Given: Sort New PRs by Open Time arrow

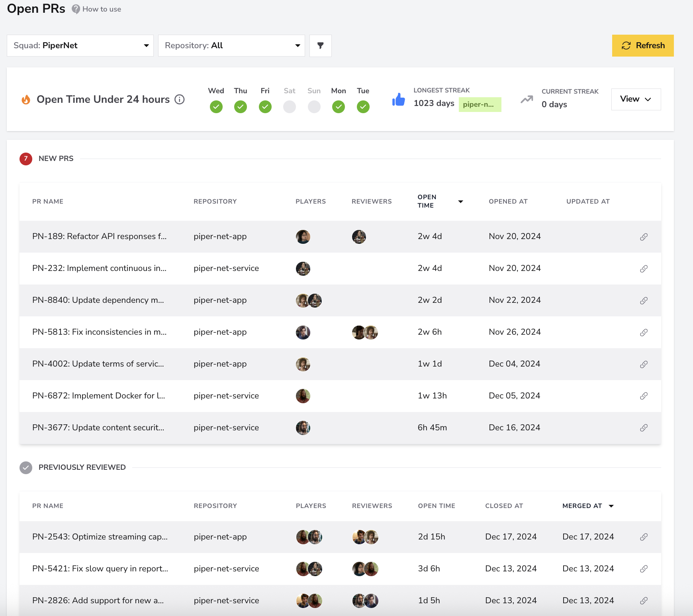Looking at the screenshot, I should point(461,202).
